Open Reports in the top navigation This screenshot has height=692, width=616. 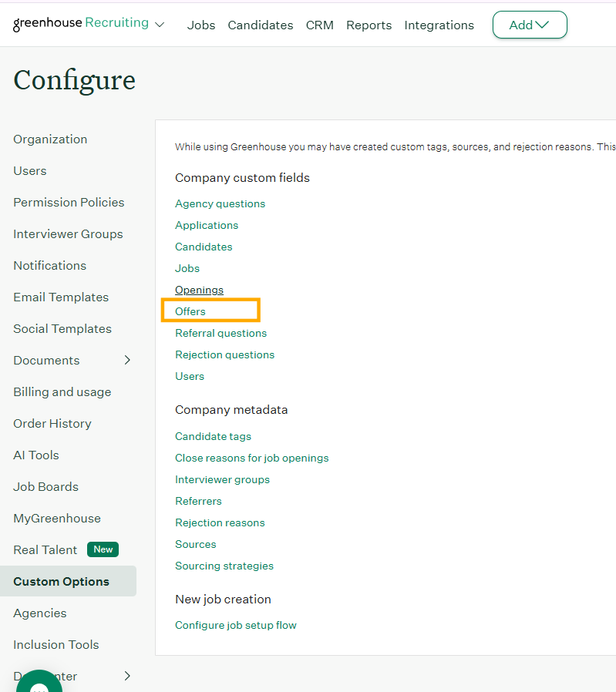tap(369, 25)
